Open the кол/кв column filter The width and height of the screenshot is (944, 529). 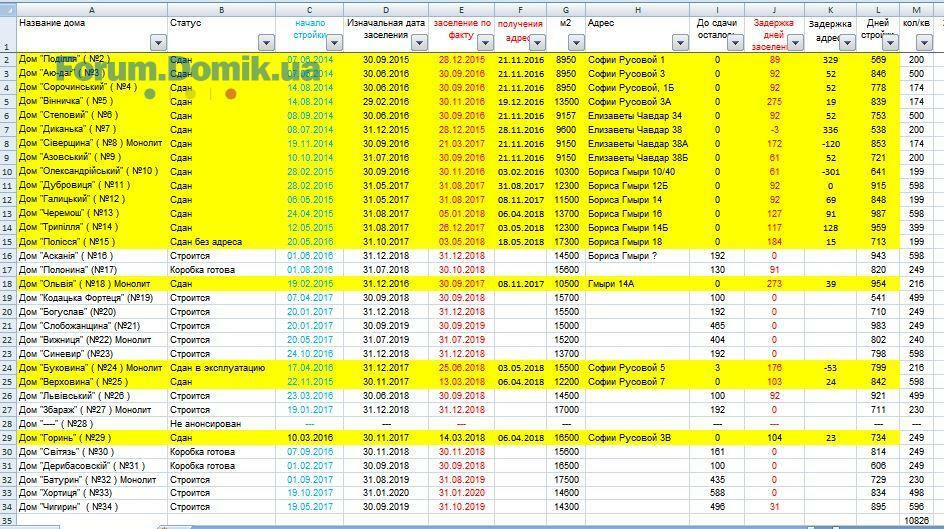point(924,43)
